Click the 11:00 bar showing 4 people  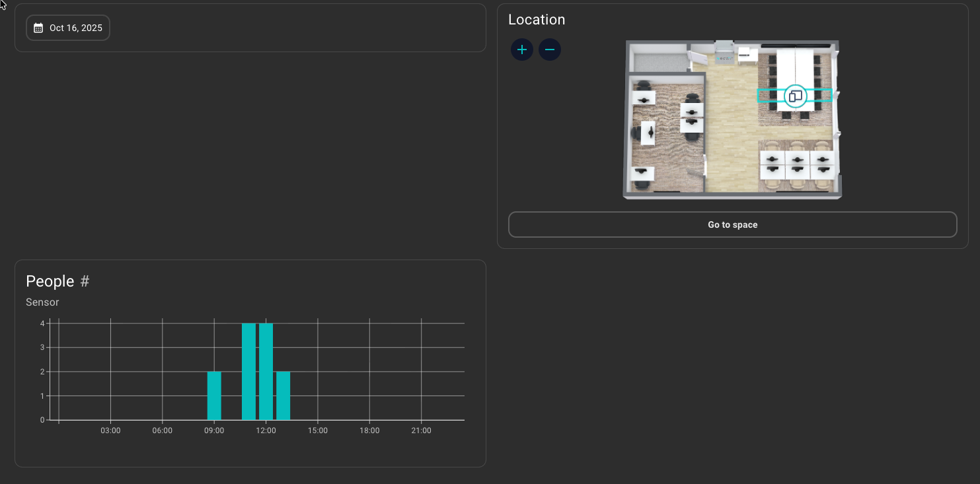[248, 371]
